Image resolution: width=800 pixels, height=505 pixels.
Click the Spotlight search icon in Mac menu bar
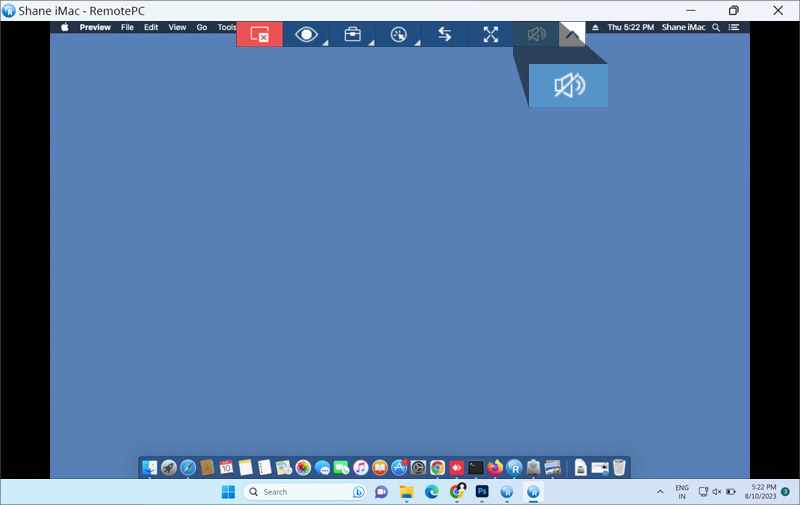[x=716, y=28]
